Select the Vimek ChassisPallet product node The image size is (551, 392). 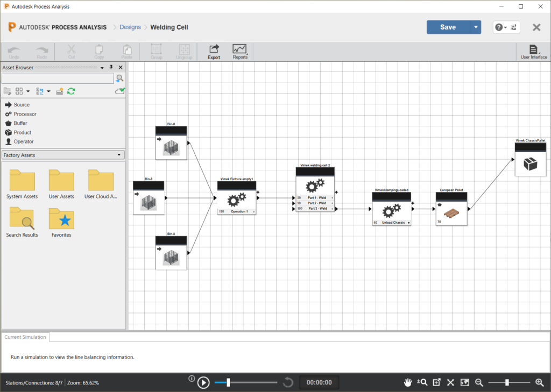[530, 160]
